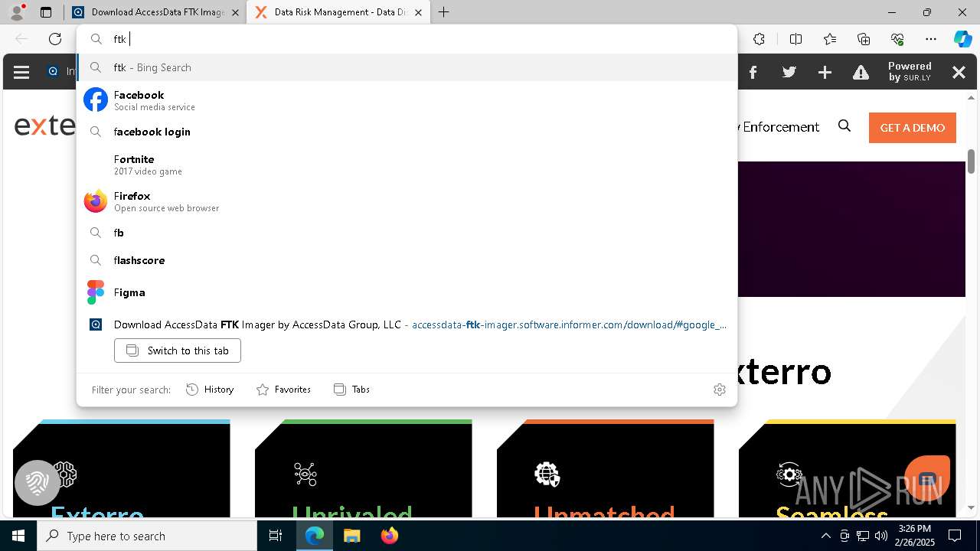The image size is (980, 551).
Task: Open the orange chat widget button
Action: pos(927,478)
